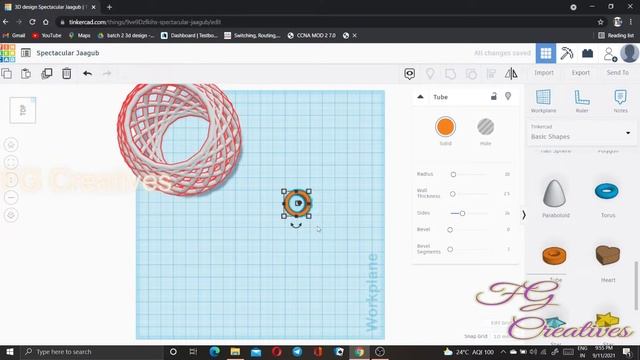Click the Spectacular Jaagub design title

pyautogui.click(x=68, y=53)
